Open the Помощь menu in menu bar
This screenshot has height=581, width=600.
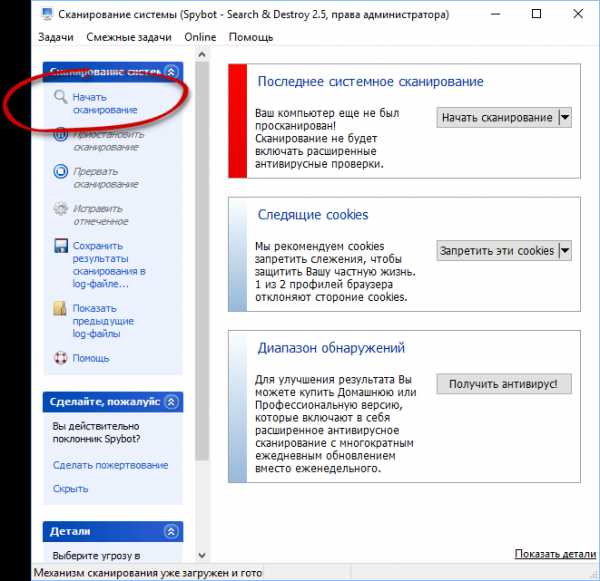coord(251,37)
